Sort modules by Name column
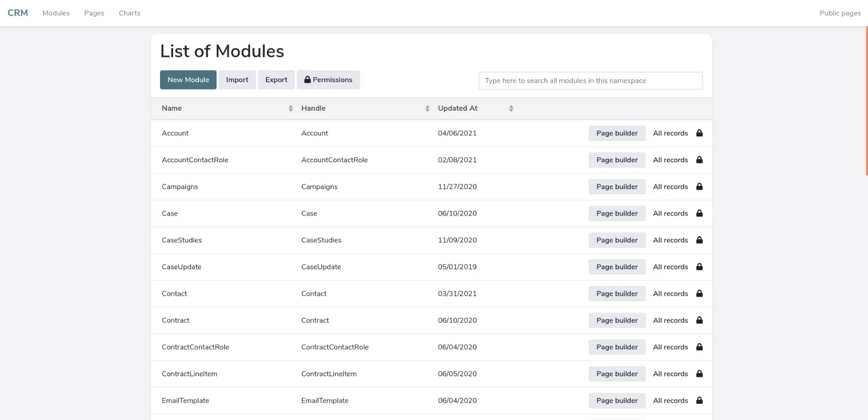 tap(291, 109)
